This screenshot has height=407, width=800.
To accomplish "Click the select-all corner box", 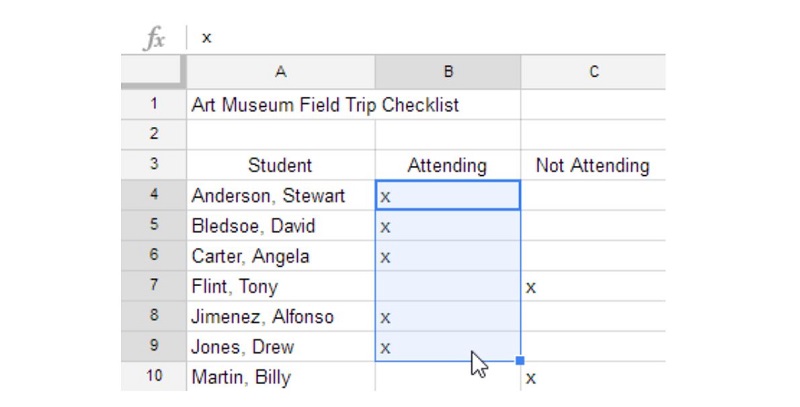I will coord(154,72).
